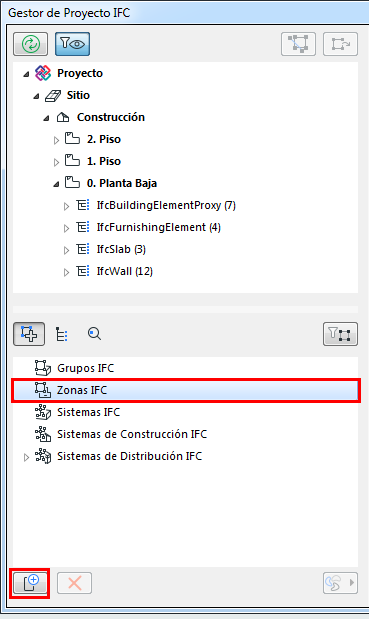
Task: Click the red X delete button
Action: pyautogui.click(x=74, y=583)
